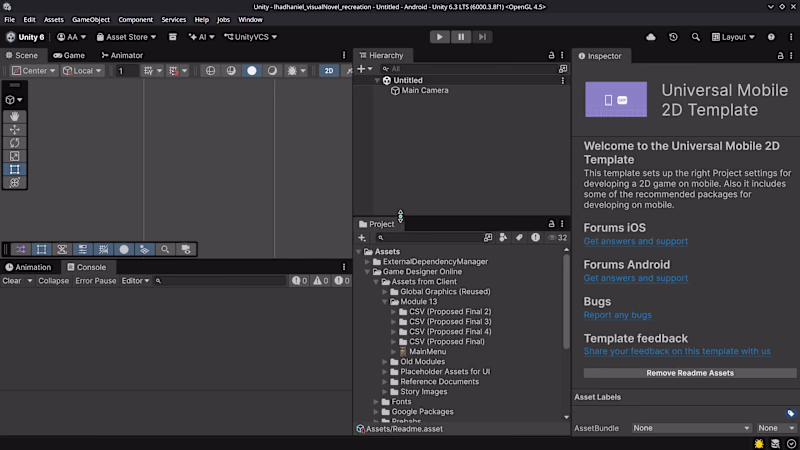Open the Local rotation dropdown

coord(82,71)
